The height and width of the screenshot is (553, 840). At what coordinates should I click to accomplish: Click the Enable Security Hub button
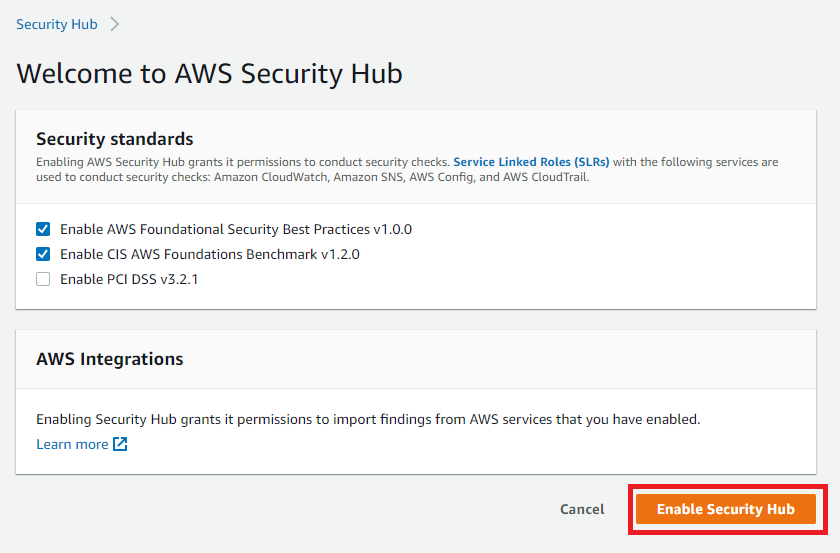point(726,509)
